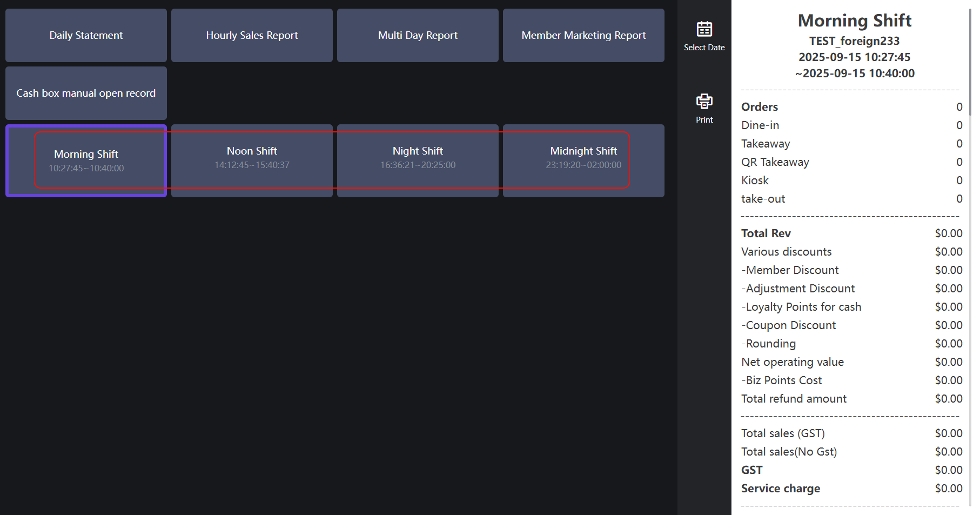Image resolution: width=980 pixels, height=515 pixels.
Task: View the Cash box manual open record
Action: click(x=86, y=93)
